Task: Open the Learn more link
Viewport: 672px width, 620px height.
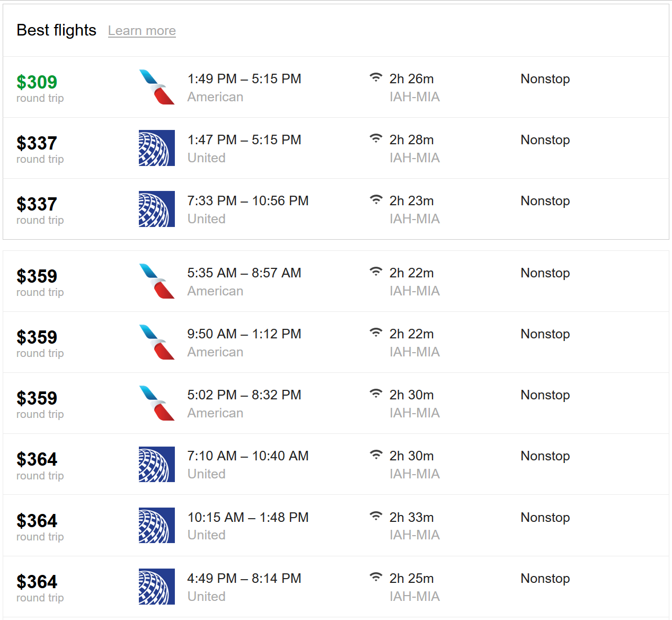Action: click(142, 31)
